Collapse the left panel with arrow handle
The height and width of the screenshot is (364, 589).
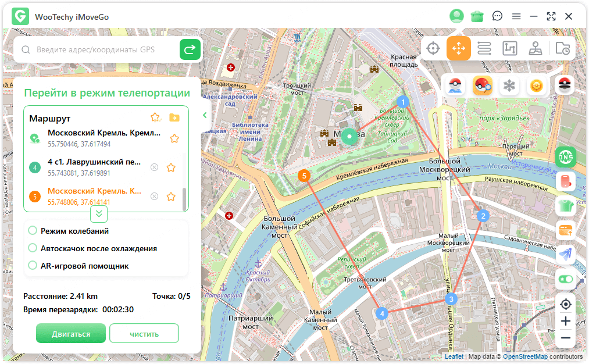[205, 115]
